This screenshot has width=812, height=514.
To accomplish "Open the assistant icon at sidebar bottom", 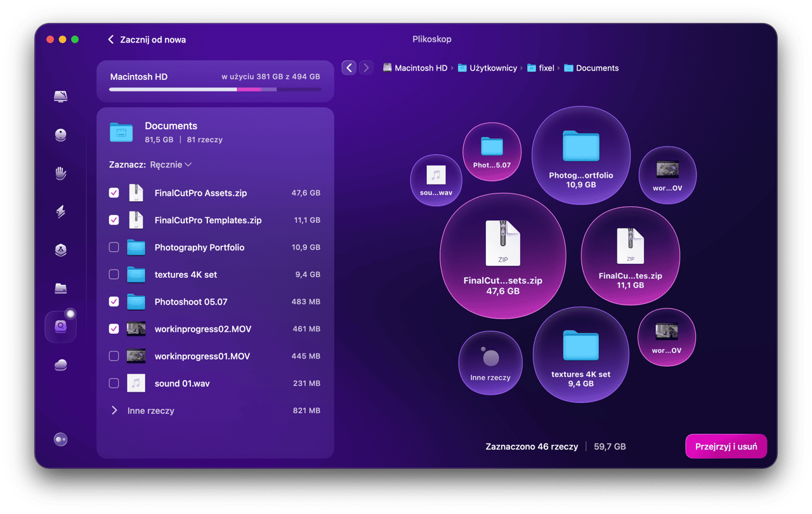I will point(61,439).
